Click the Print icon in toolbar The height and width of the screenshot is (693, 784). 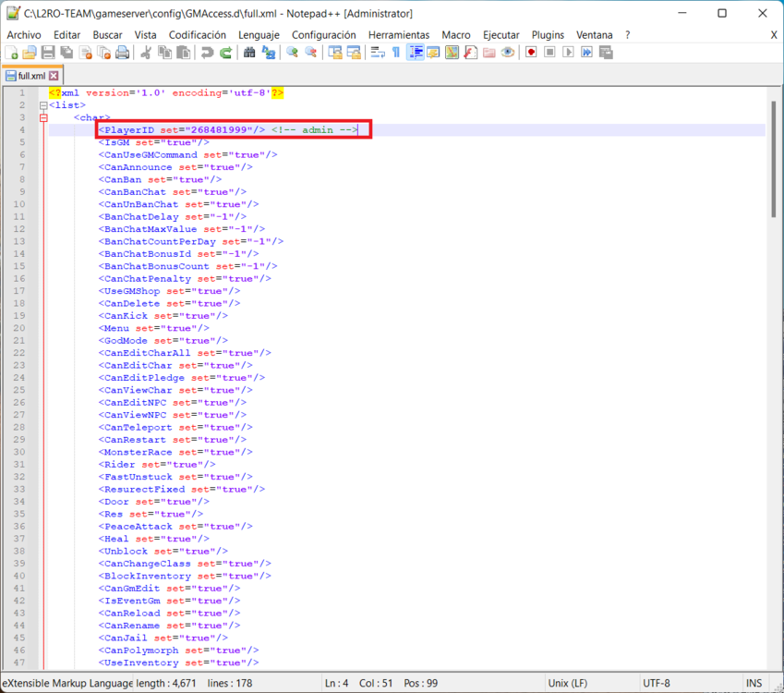coord(122,54)
